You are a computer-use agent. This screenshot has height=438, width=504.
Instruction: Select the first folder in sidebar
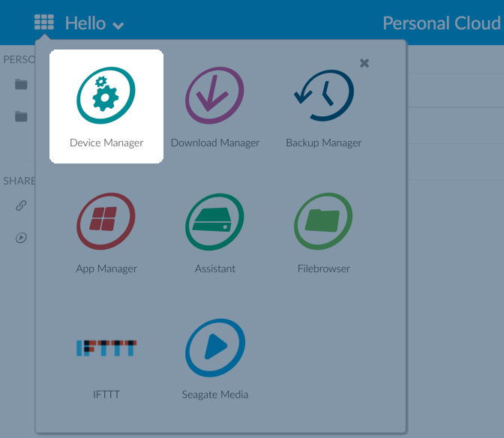(x=21, y=84)
